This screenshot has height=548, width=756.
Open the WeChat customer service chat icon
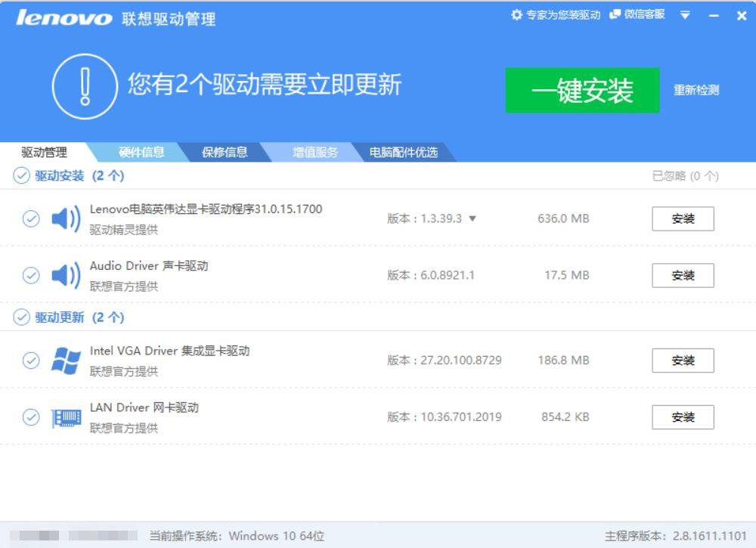[615, 14]
